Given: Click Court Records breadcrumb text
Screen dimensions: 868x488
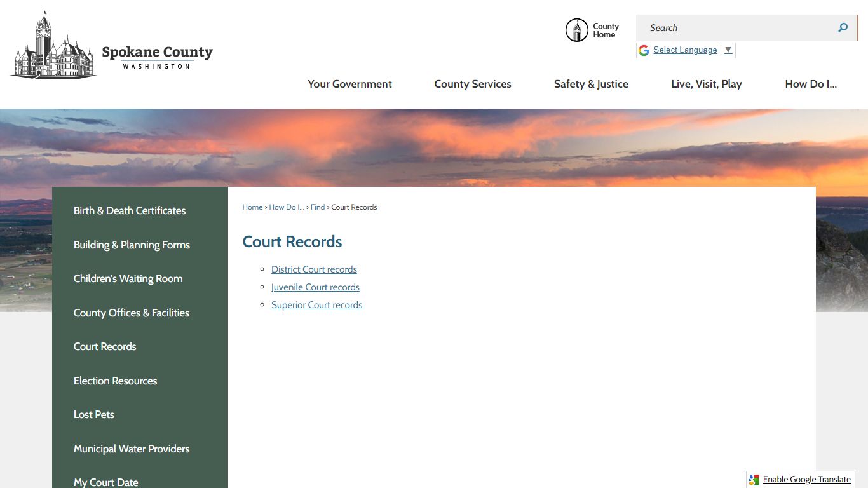Looking at the screenshot, I should point(354,207).
